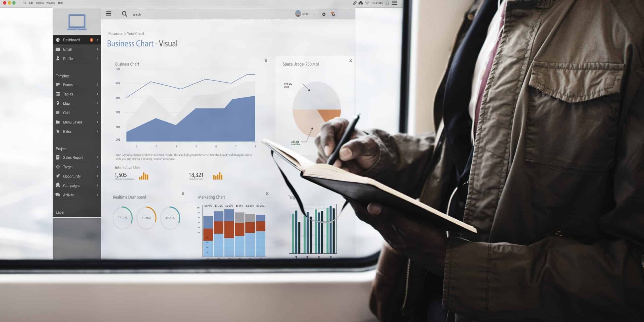Image resolution: width=644 pixels, height=322 pixels.
Task: Click the Business Chart close button
Action: tap(266, 60)
